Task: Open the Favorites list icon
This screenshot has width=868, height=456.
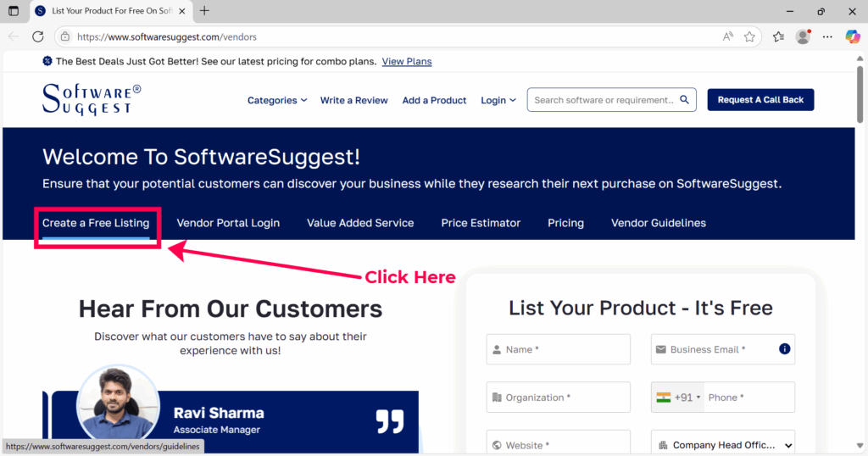Action: coord(778,37)
